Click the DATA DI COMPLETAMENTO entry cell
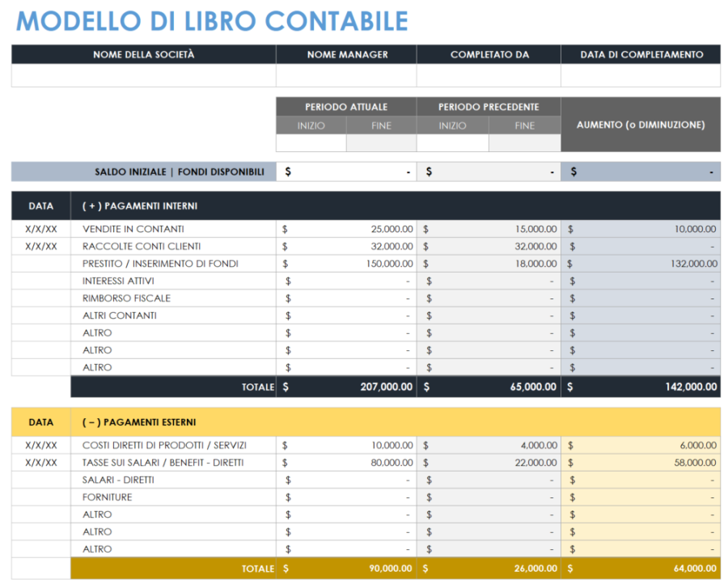Image resolution: width=728 pixels, height=584 pixels. point(641,77)
